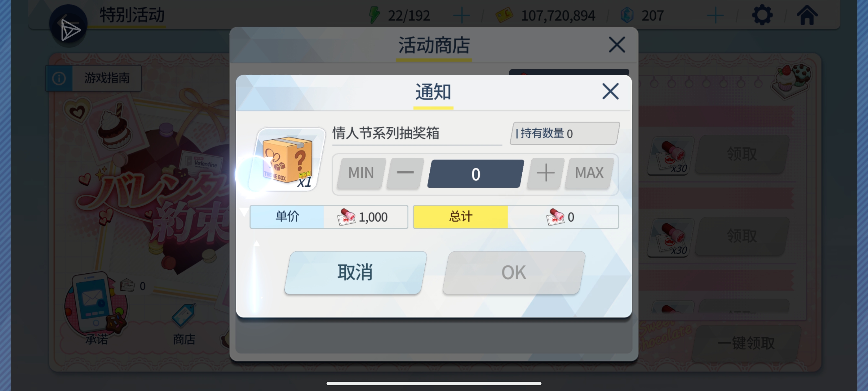Set quantity to MAX
The width and height of the screenshot is (868, 391).
[x=589, y=173]
